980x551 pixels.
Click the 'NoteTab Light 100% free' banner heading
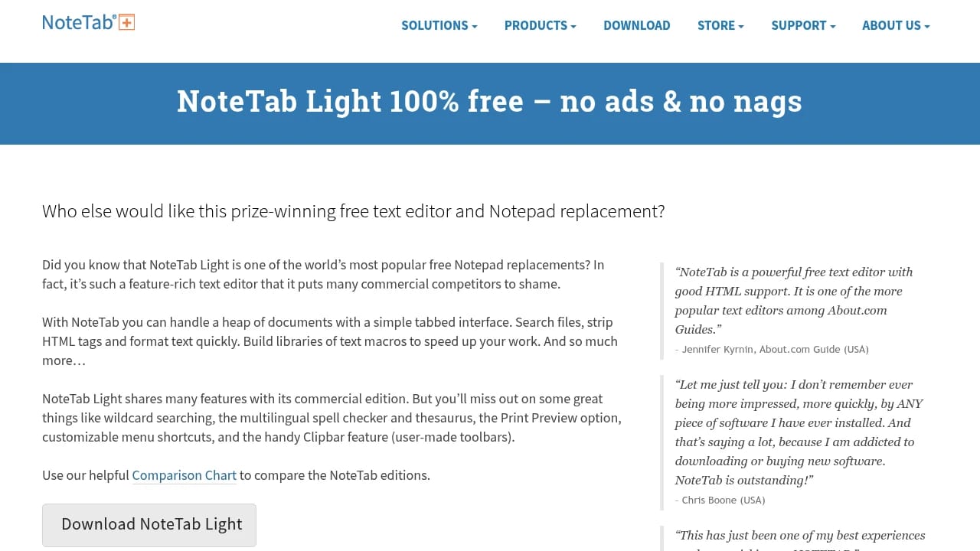click(x=489, y=101)
